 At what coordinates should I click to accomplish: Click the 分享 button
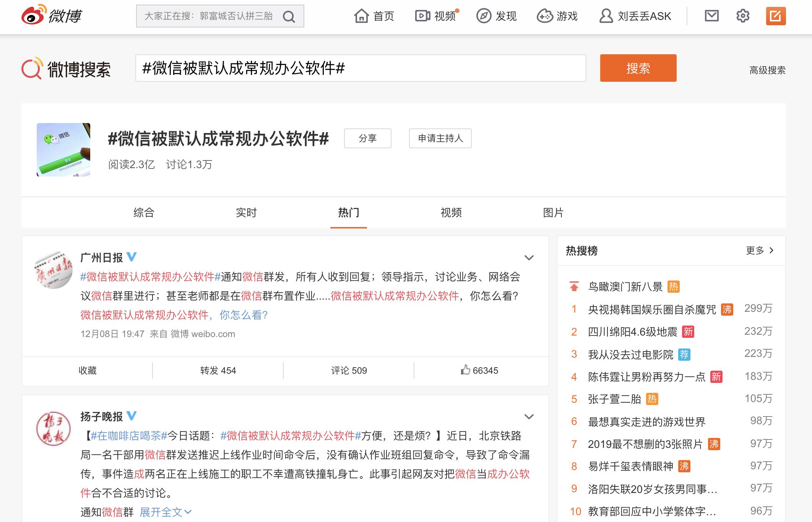click(368, 138)
